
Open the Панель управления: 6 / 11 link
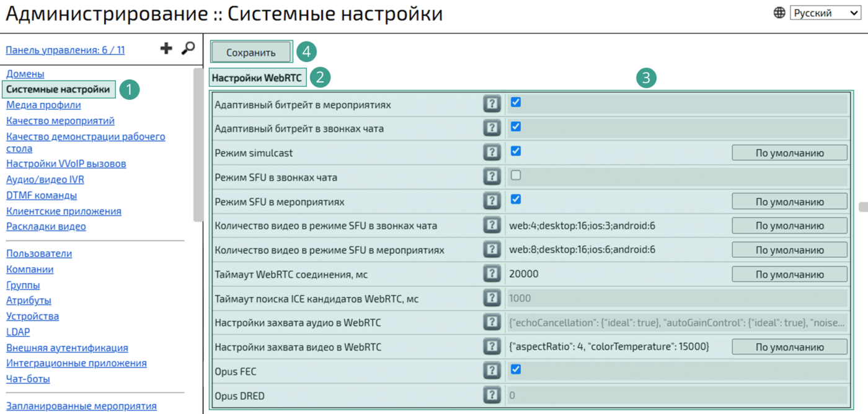click(65, 50)
